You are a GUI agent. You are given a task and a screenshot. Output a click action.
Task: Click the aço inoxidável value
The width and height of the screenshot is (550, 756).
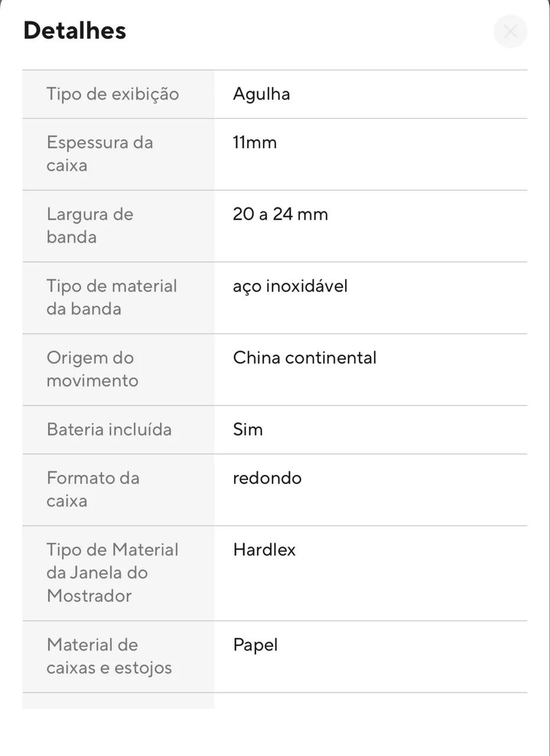290,286
